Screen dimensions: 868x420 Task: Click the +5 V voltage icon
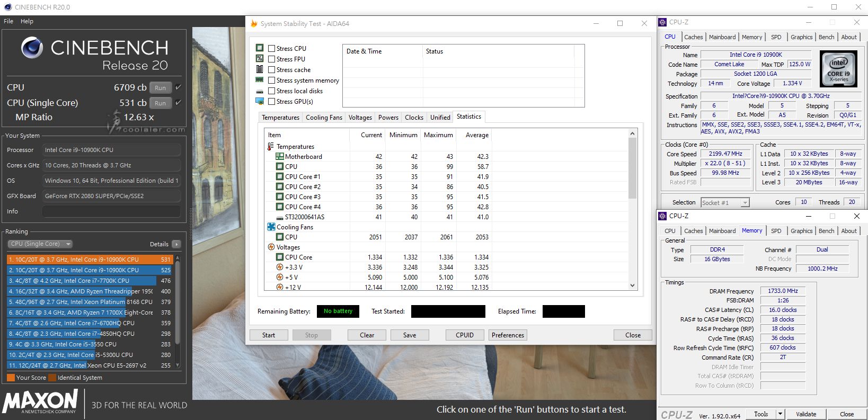pyautogui.click(x=280, y=278)
